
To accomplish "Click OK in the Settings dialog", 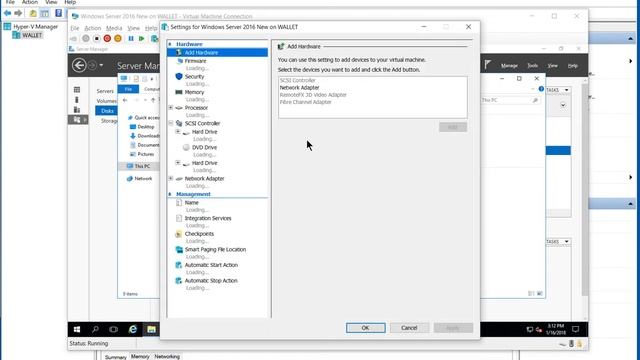I will [x=365, y=328].
